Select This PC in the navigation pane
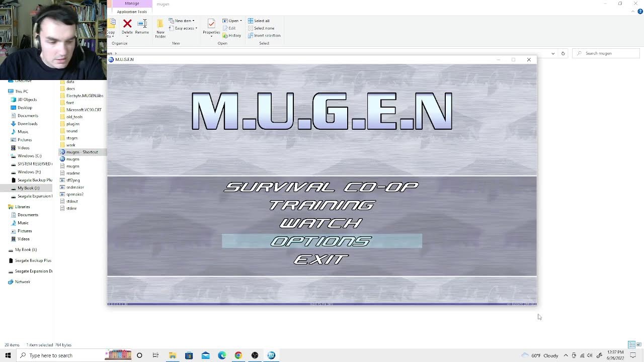644x362 pixels. (x=18, y=92)
